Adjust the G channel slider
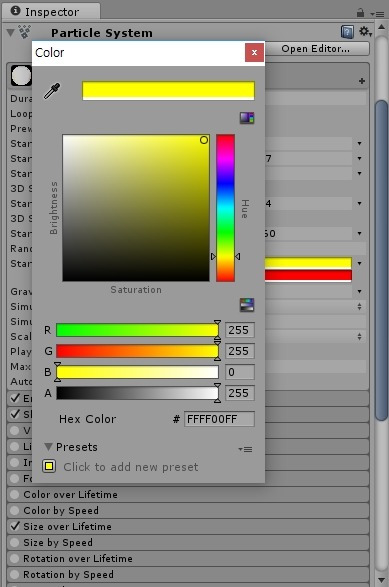This screenshot has width=389, height=587. (137, 351)
